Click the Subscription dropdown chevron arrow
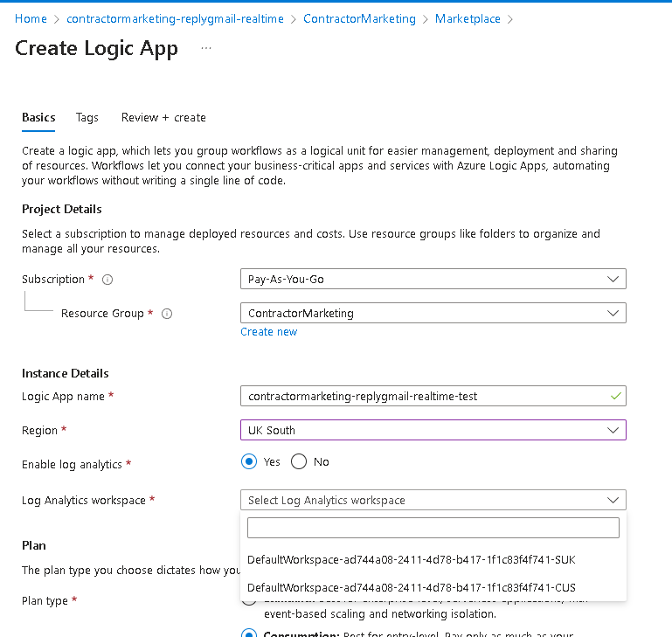This screenshot has height=637, width=672. (x=613, y=279)
